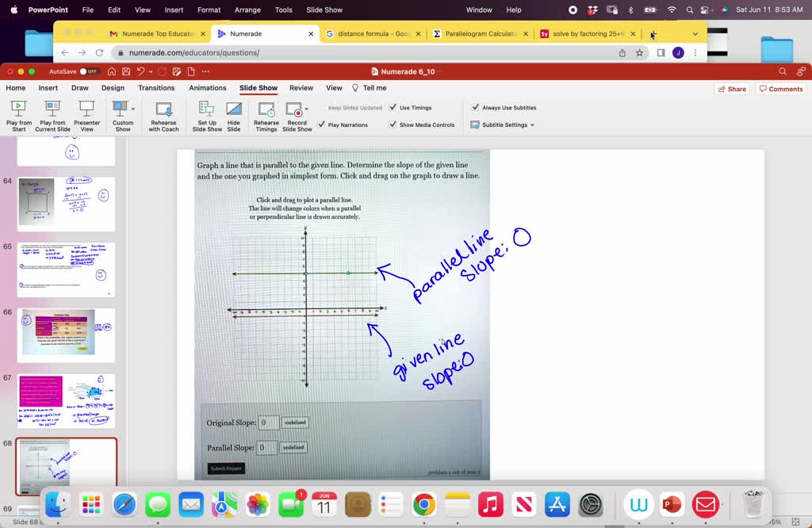Click Chrome back arrow

pyautogui.click(x=65, y=53)
